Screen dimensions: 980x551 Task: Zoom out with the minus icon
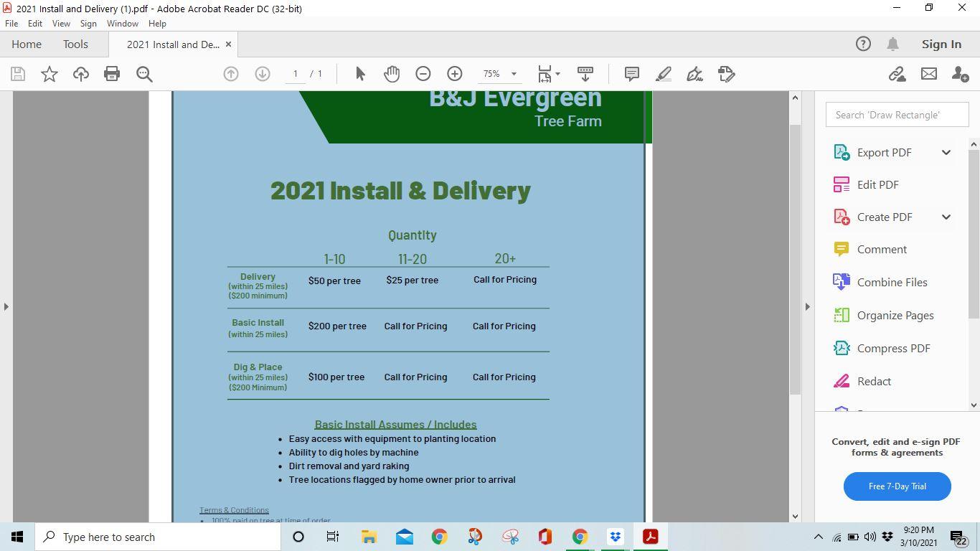tap(423, 74)
